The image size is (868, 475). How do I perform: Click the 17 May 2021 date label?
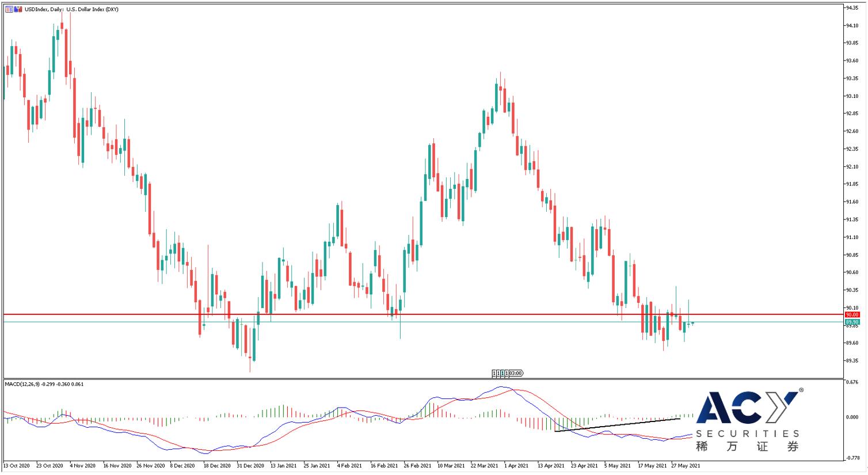click(652, 465)
